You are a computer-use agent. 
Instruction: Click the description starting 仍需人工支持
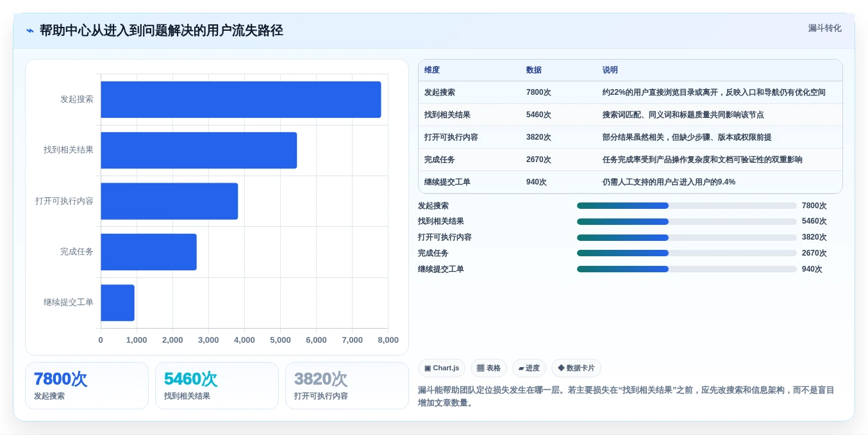(x=669, y=182)
